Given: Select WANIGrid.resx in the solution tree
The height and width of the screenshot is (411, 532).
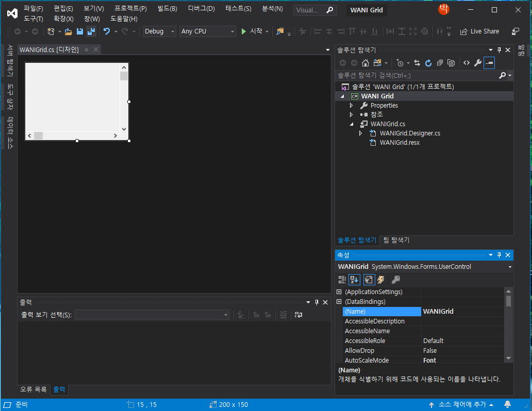Looking at the screenshot, I should pyautogui.click(x=400, y=143).
